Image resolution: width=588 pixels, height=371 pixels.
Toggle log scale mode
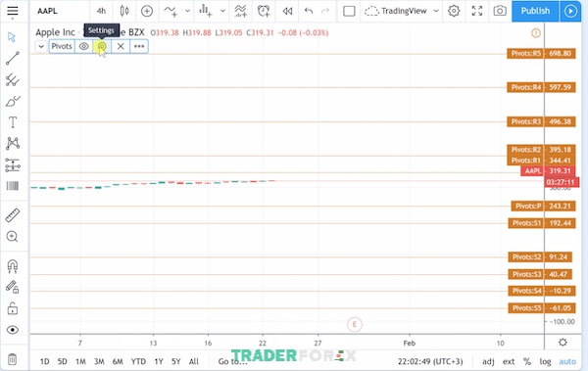point(545,361)
